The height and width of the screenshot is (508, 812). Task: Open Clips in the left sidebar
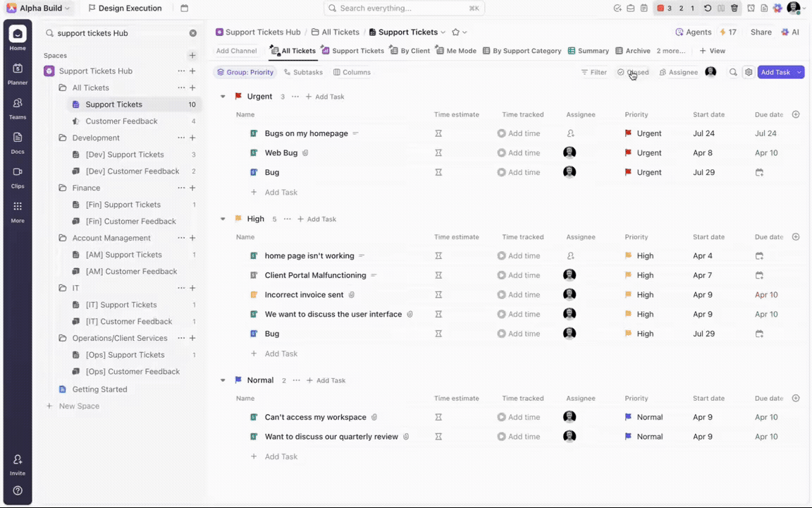(x=18, y=176)
